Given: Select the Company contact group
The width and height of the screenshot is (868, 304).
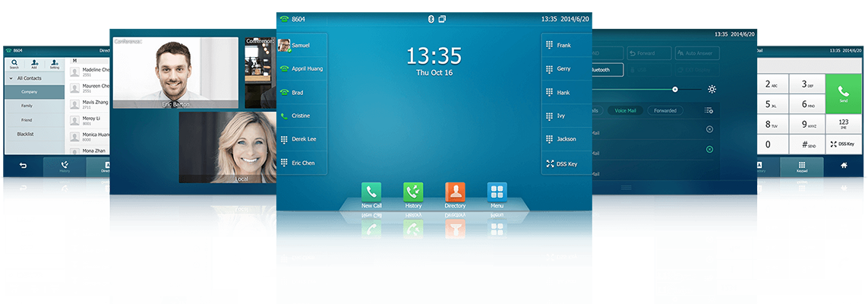Looking at the screenshot, I should (x=30, y=92).
